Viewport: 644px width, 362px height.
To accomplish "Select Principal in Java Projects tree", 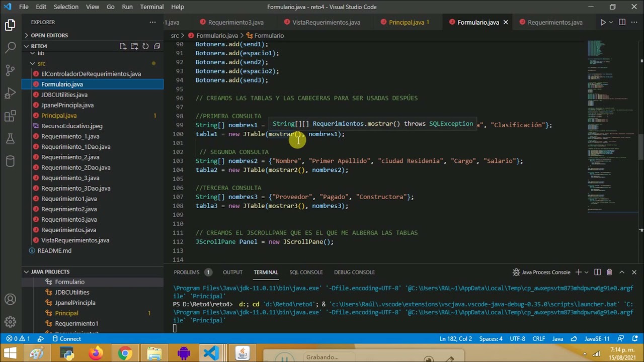I will pyautogui.click(x=66, y=313).
